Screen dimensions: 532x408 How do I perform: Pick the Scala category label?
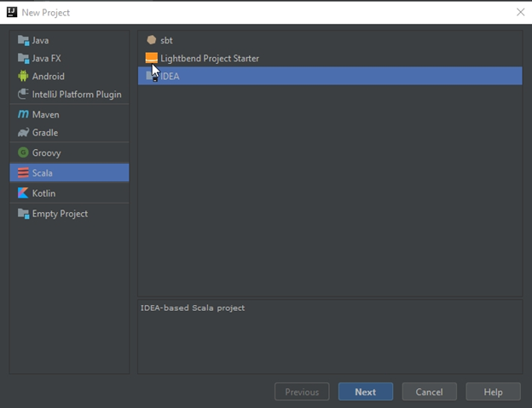(43, 173)
